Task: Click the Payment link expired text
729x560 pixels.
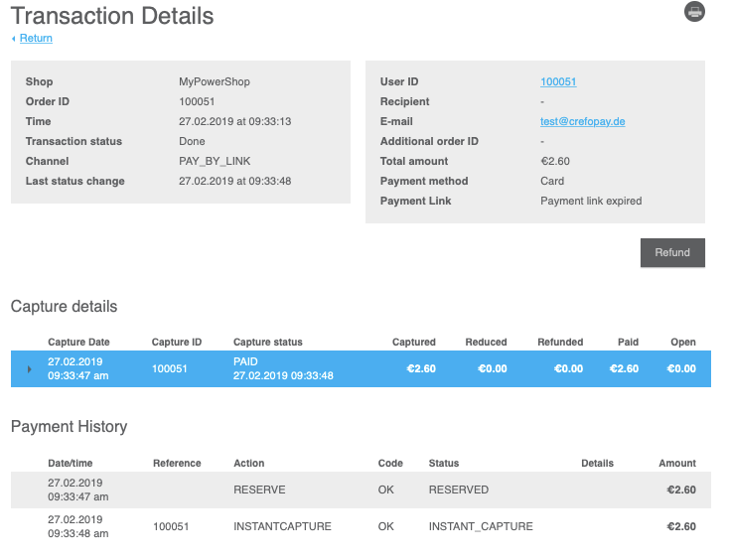Action: 591,201
